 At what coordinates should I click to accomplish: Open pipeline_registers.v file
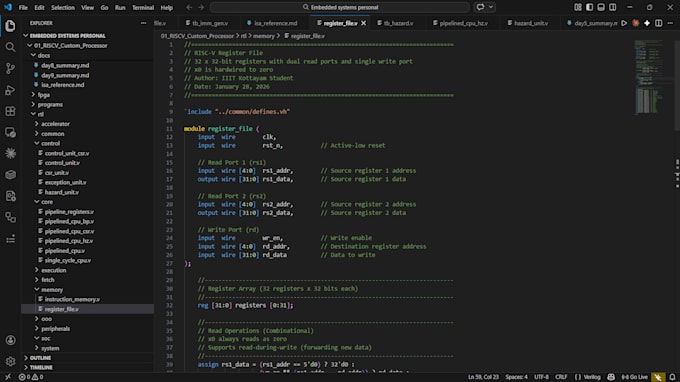point(69,212)
